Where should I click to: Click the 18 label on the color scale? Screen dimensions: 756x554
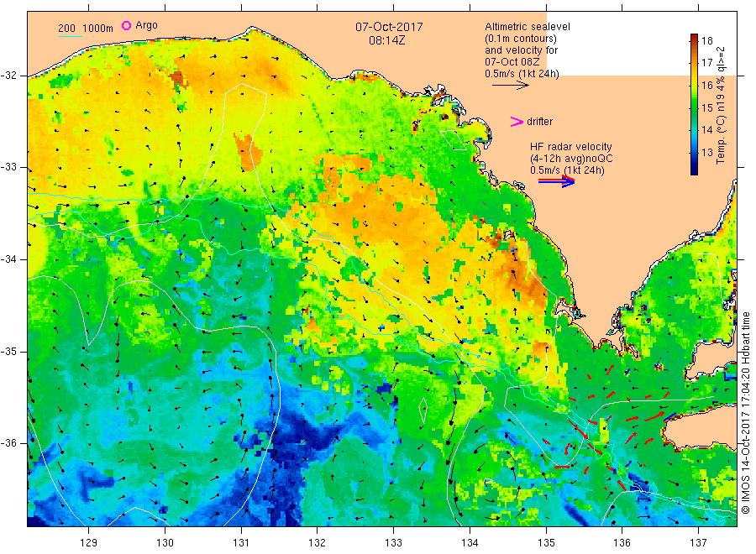[x=706, y=41]
